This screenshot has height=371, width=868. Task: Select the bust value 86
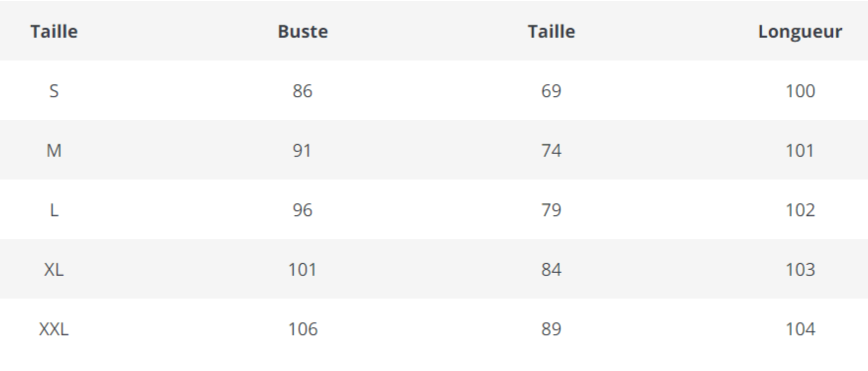(303, 91)
